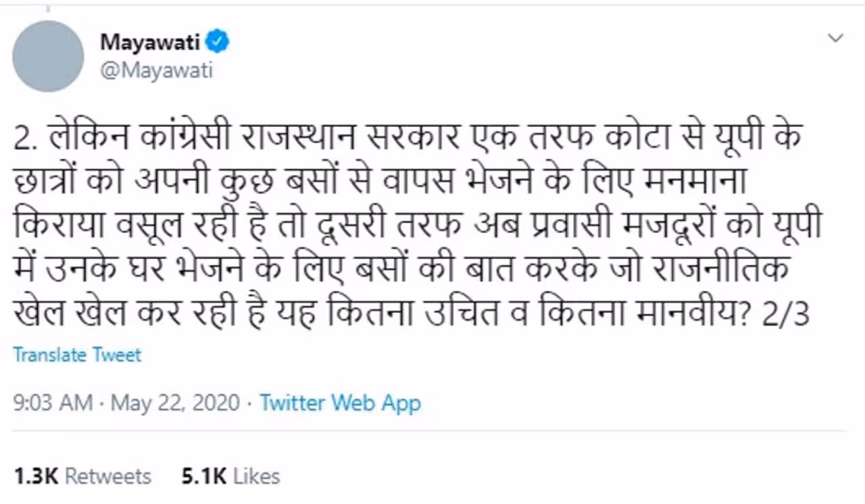Open the tweet options chevron menu
This screenshot has height=504, width=865.
pyautogui.click(x=836, y=38)
